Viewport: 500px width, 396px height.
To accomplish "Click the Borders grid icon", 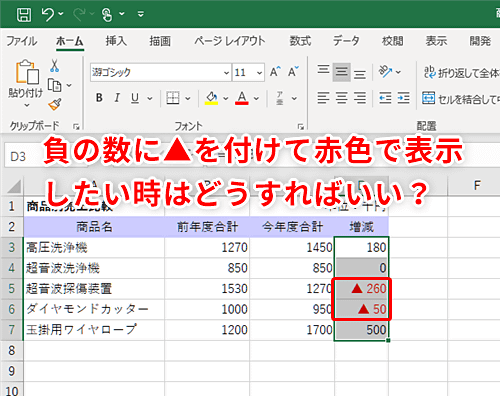I will (173, 98).
